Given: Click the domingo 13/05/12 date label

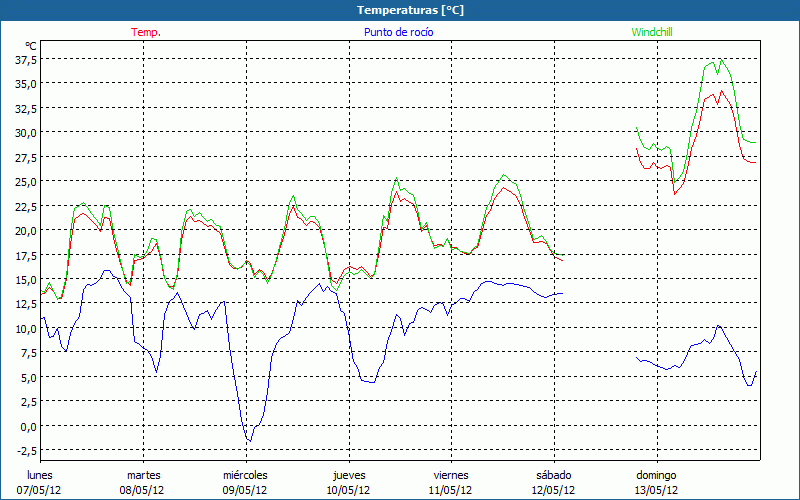Looking at the screenshot, I should tap(656, 482).
